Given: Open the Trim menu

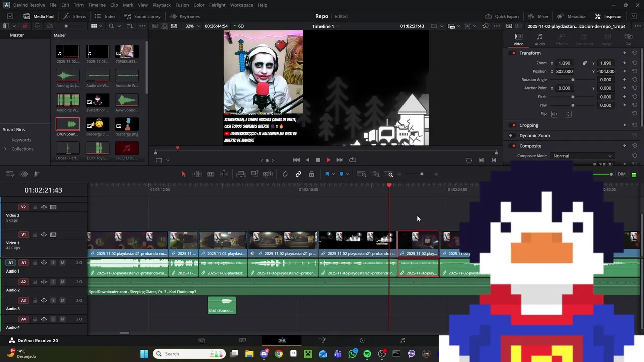Looking at the screenshot, I should click(x=78, y=5).
